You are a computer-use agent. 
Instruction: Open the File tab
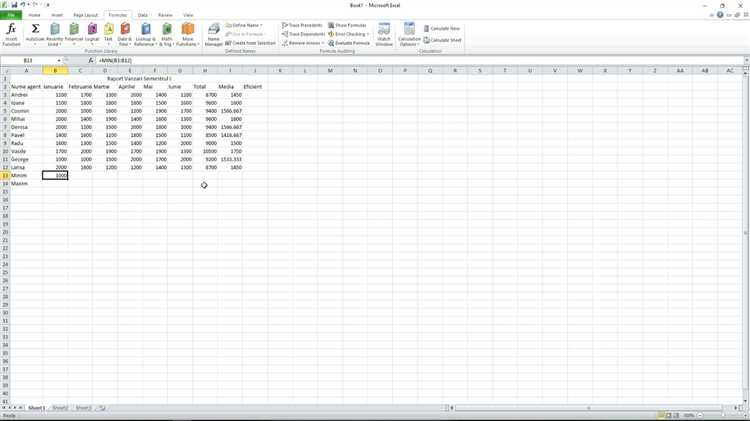(x=11, y=15)
